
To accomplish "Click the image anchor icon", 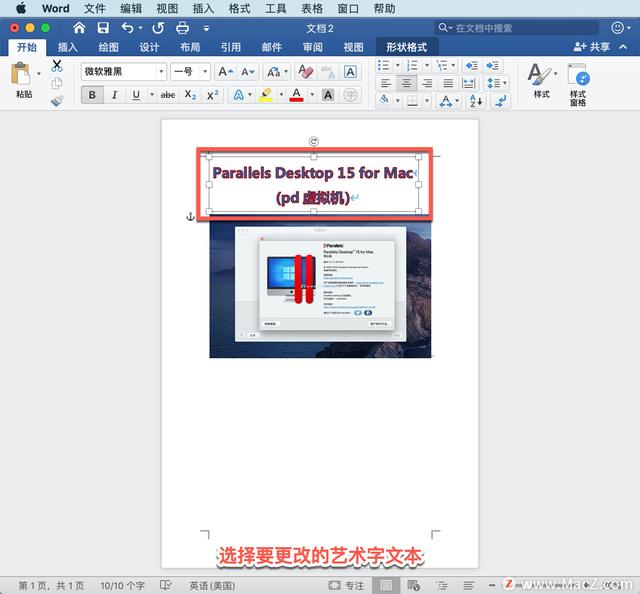I will [190, 217].
